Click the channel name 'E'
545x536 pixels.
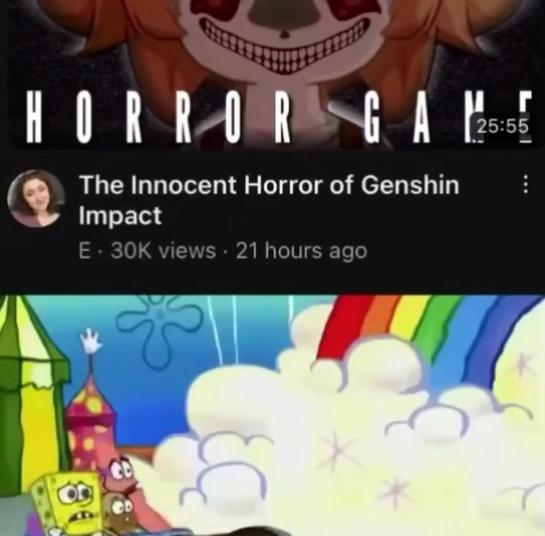(x=84, y=251)
